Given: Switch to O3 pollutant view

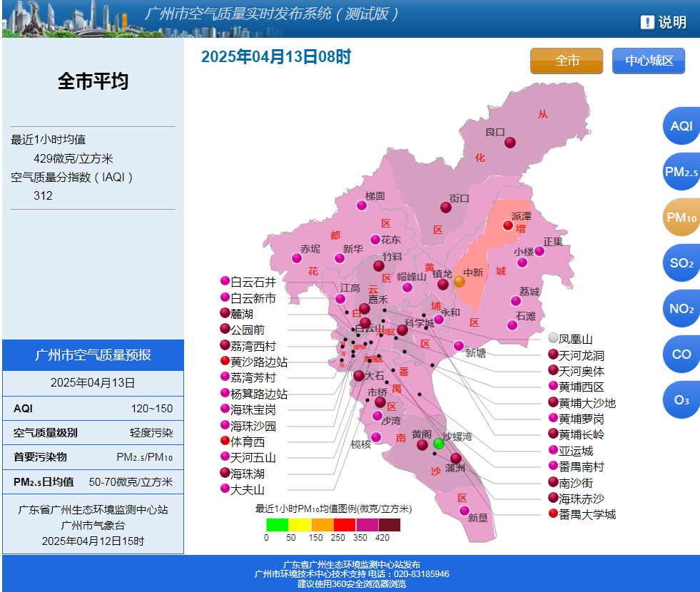Looking at the screenshot, I should click(x=681, y=400).
